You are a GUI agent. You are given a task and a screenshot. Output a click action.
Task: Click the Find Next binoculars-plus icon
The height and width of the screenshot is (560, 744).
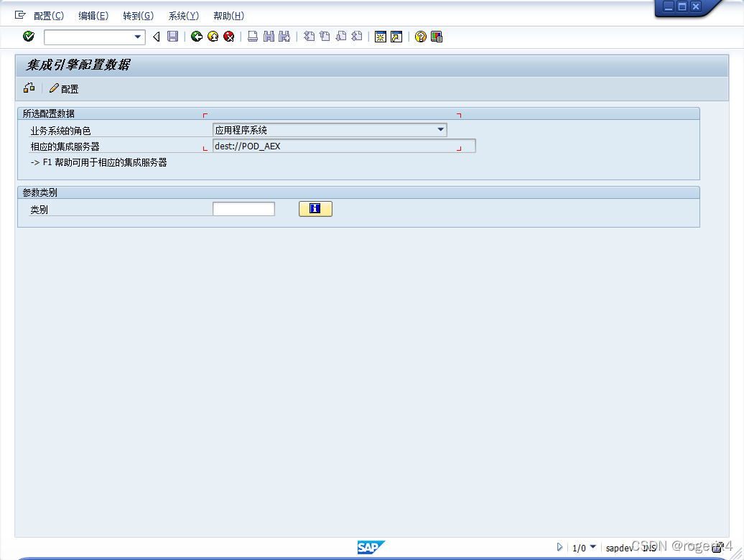pyautogui.click(x=284, y=37)
